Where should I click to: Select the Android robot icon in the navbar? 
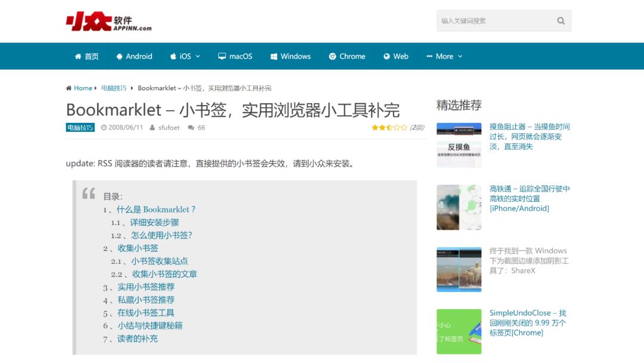click(x=118, y=56)
